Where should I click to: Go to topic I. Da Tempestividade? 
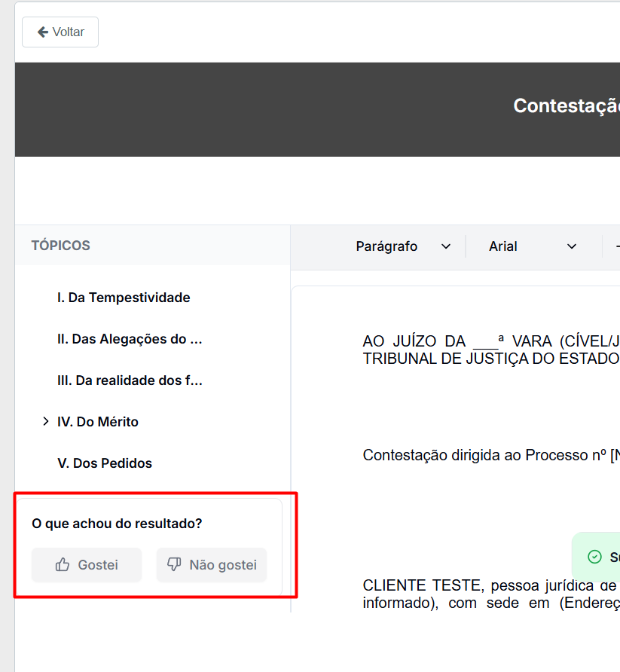[x=124, y=298]
